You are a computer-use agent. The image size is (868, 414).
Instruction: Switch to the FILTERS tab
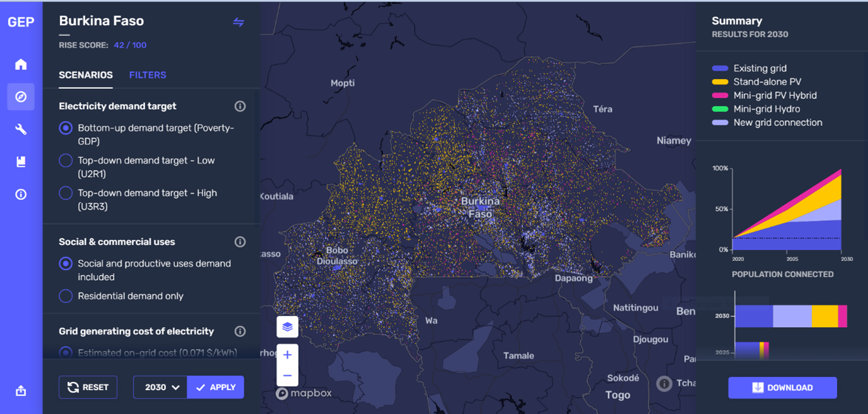[147, 75]
